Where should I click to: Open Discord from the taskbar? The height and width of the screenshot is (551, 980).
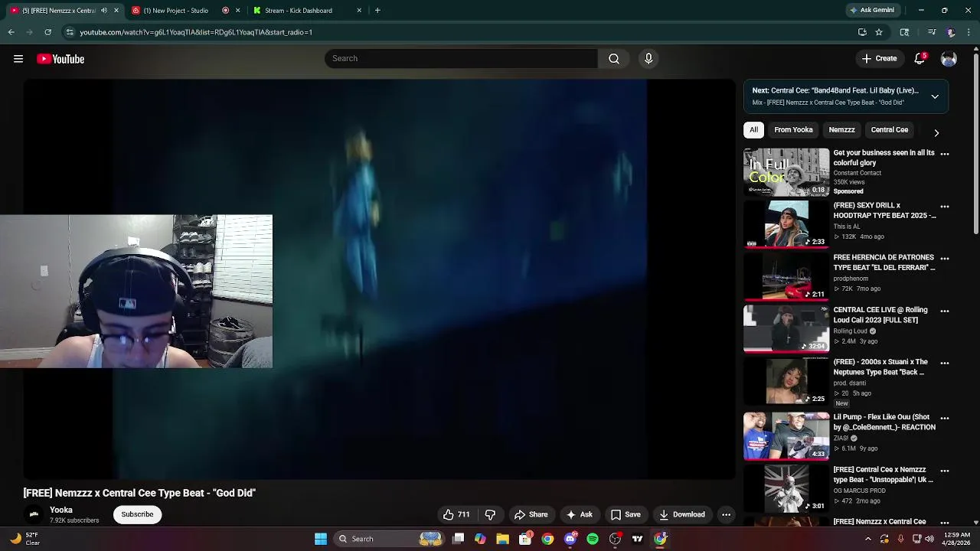570,539
